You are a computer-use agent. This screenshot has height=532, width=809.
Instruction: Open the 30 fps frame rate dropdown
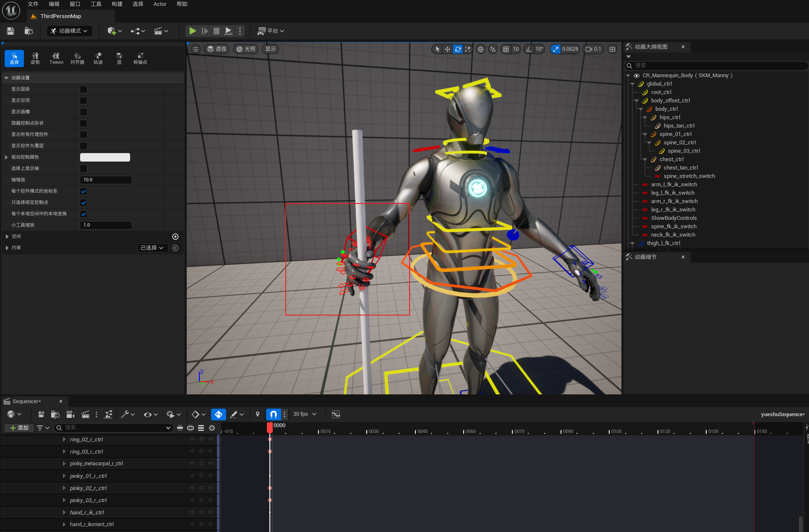click(305, 414)
